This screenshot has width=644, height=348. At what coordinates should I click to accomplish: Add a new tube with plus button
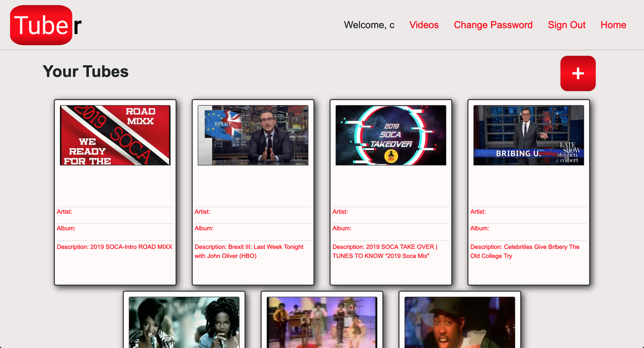coord(578,73)
